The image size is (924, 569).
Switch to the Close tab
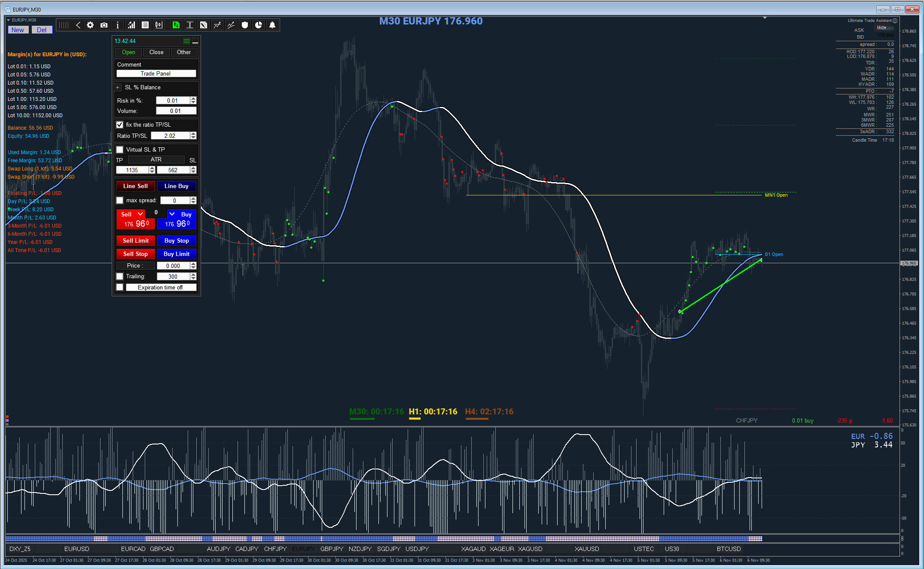(156, 52)
